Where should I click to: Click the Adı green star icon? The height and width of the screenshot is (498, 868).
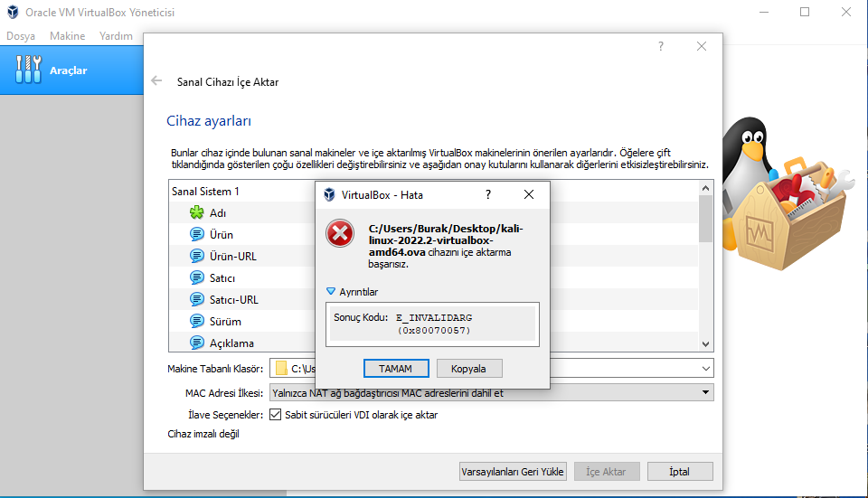196,212
